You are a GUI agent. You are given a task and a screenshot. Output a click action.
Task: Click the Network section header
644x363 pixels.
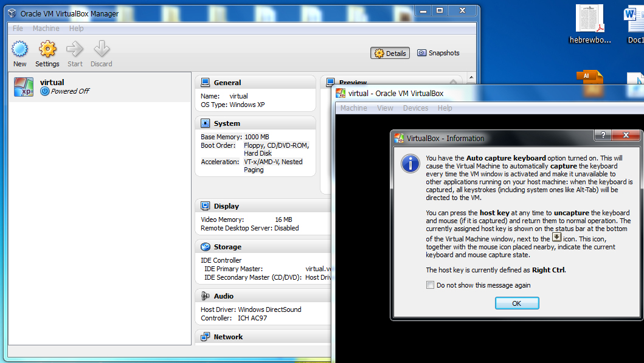click(x=263, y=337)
